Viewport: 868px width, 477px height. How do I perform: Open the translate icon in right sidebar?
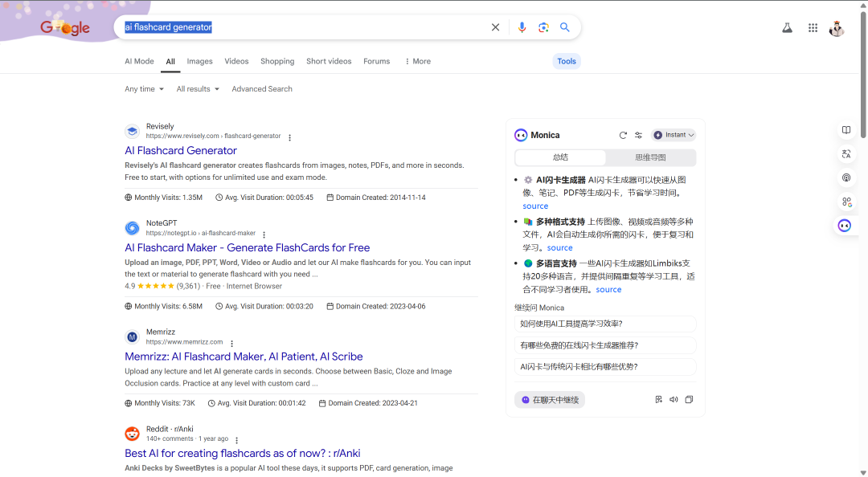[x=846, y=154]
